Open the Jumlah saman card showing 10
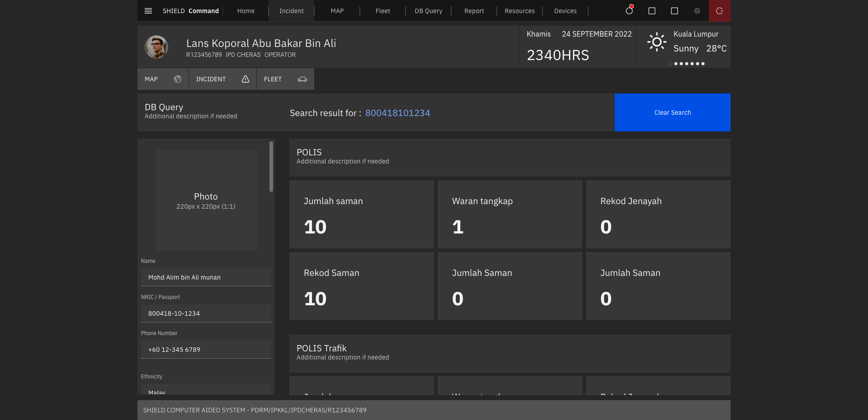868x420 pixels. pos(362,214)
